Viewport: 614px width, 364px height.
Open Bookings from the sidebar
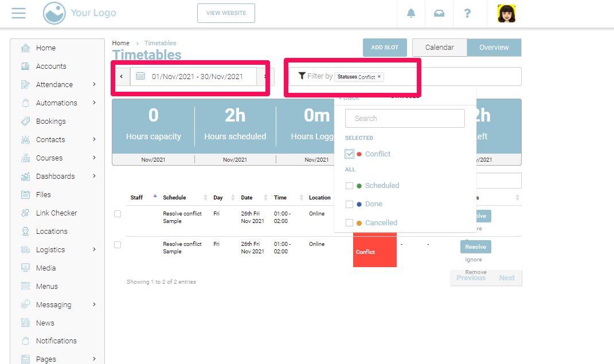[x=50, y=122]
